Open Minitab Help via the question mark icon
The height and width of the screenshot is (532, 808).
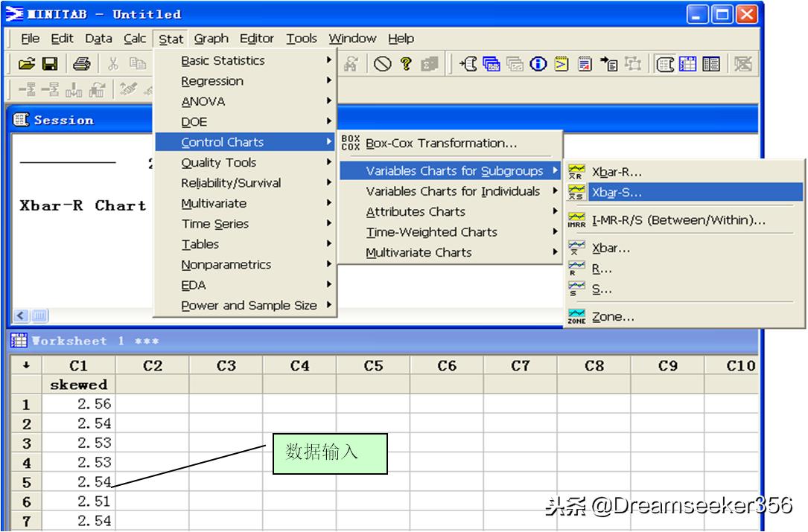pos(404,63)
